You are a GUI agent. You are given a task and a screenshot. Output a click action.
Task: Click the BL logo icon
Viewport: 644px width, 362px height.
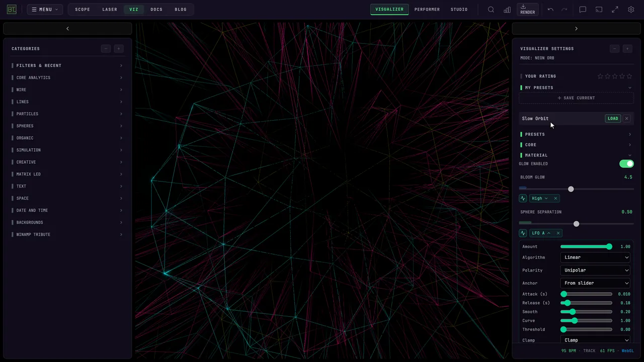click(x=12, y=10)
